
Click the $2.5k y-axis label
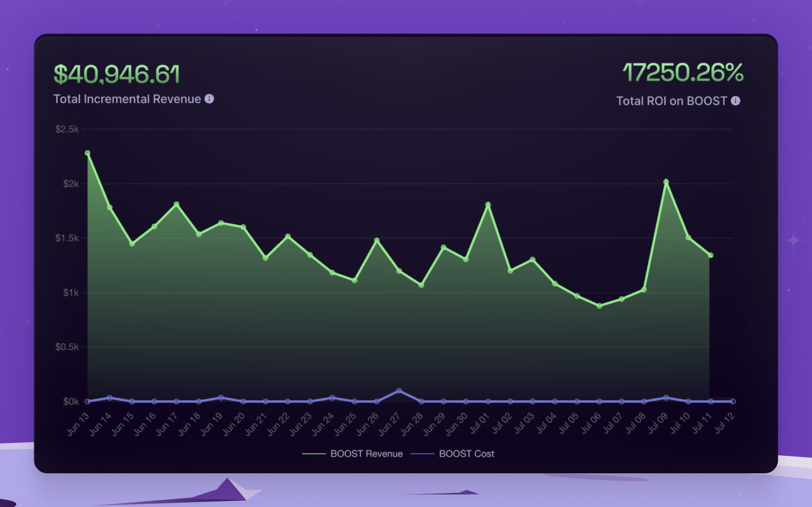67,129
